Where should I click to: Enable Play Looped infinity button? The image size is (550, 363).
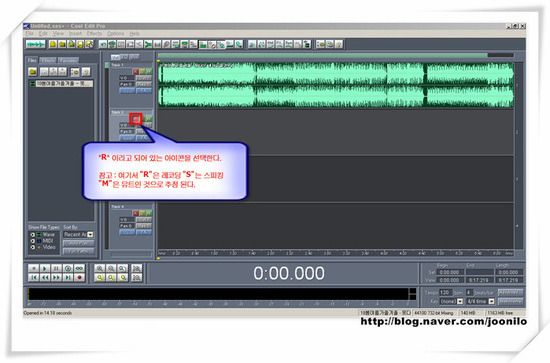80,268
